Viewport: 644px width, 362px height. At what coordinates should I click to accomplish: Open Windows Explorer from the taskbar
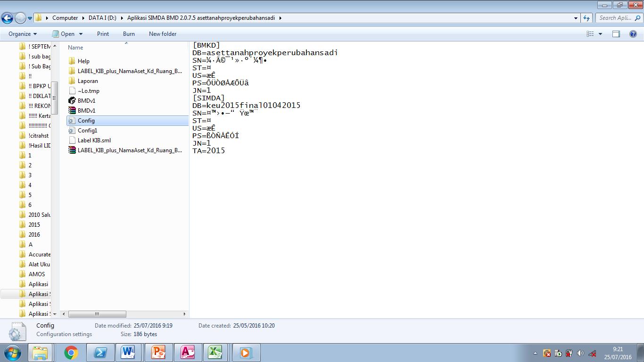click(40, 353)
